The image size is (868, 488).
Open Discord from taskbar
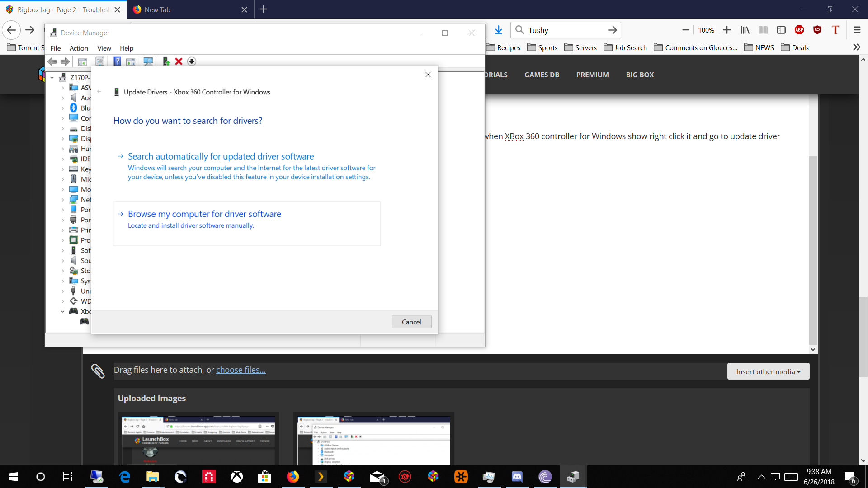pos(517,477)
